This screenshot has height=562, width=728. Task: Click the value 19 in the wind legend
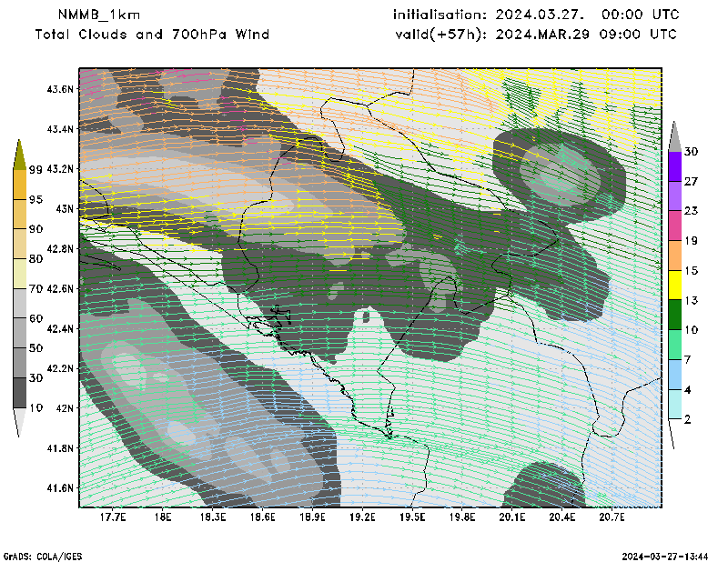691,240
